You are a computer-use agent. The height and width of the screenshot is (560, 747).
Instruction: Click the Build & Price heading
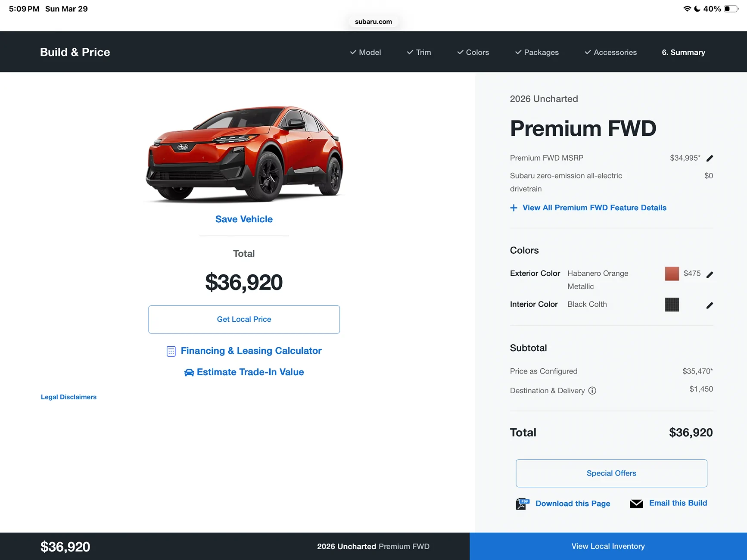[x=75, y=52]
